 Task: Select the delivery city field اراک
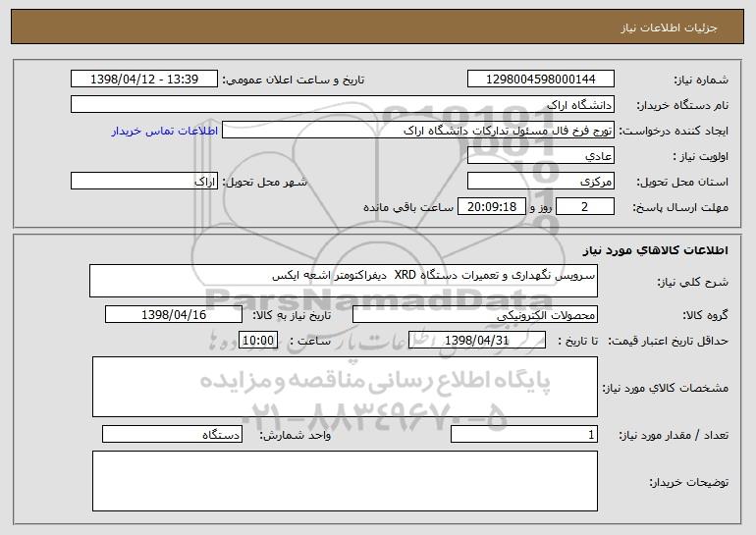144,182
